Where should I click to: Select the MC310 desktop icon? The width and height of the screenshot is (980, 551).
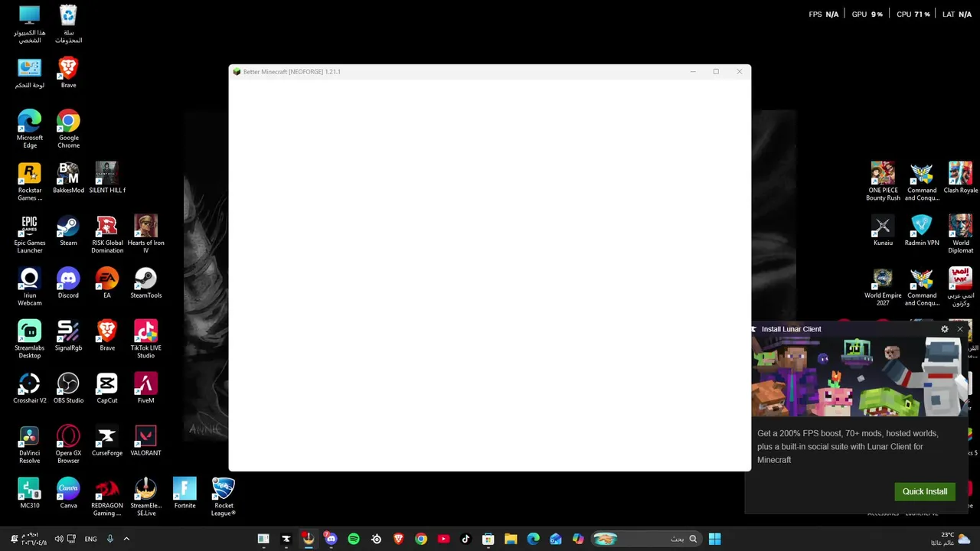click(x=30, y=493)
